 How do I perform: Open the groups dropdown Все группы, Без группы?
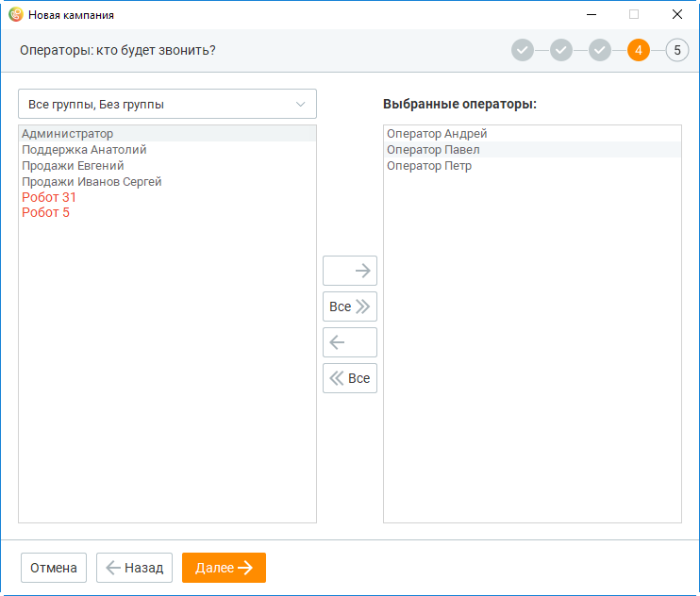coord(167,104)
